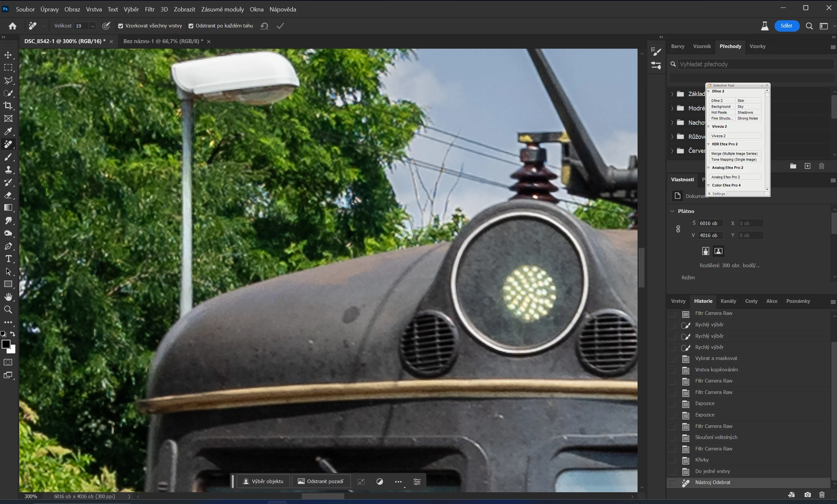837x504 pixels.
Task: Open the Velikost size dropdown
Action: tap(93, 26)
